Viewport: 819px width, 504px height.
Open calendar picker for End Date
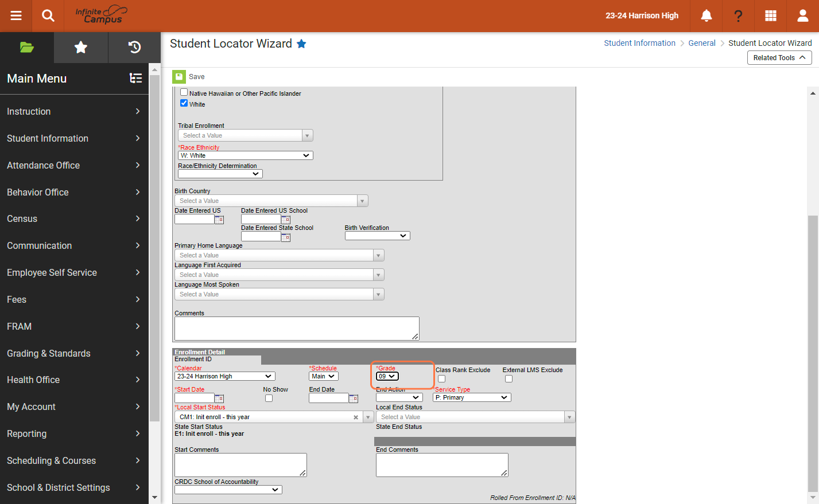(354, 398)
